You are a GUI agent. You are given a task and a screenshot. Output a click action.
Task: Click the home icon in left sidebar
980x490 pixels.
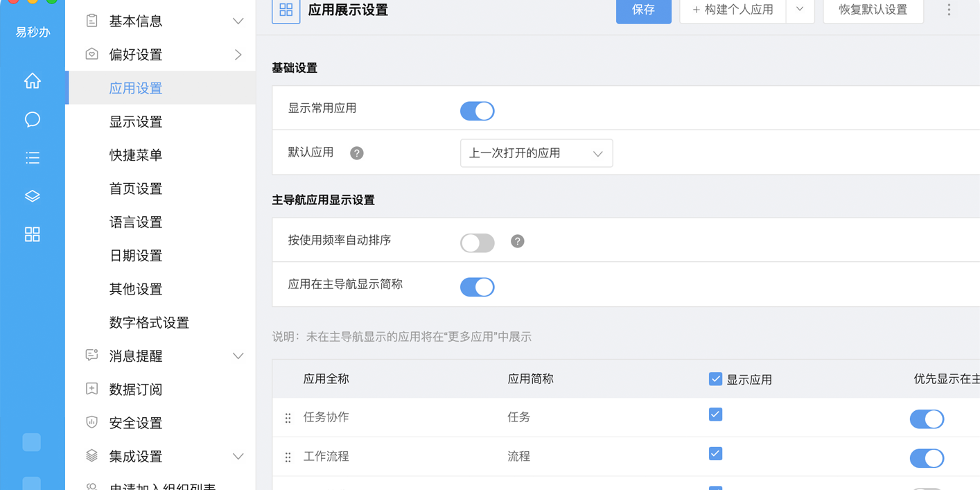coord(32,81)
